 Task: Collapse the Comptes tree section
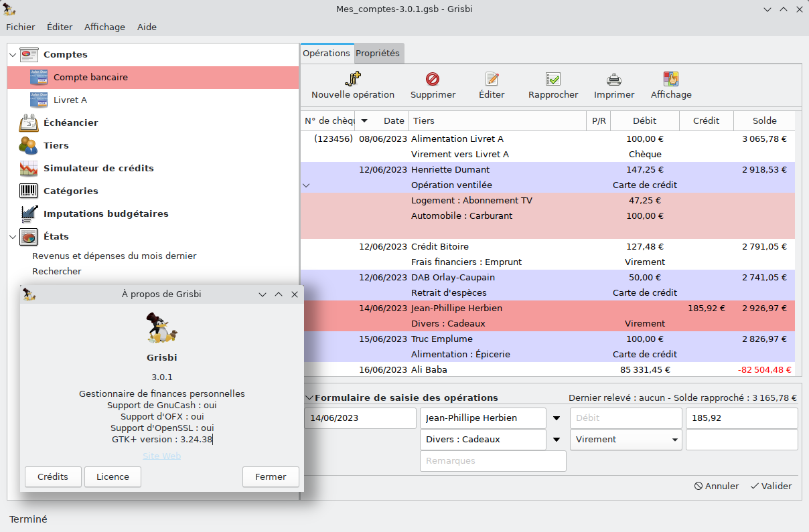13,54
